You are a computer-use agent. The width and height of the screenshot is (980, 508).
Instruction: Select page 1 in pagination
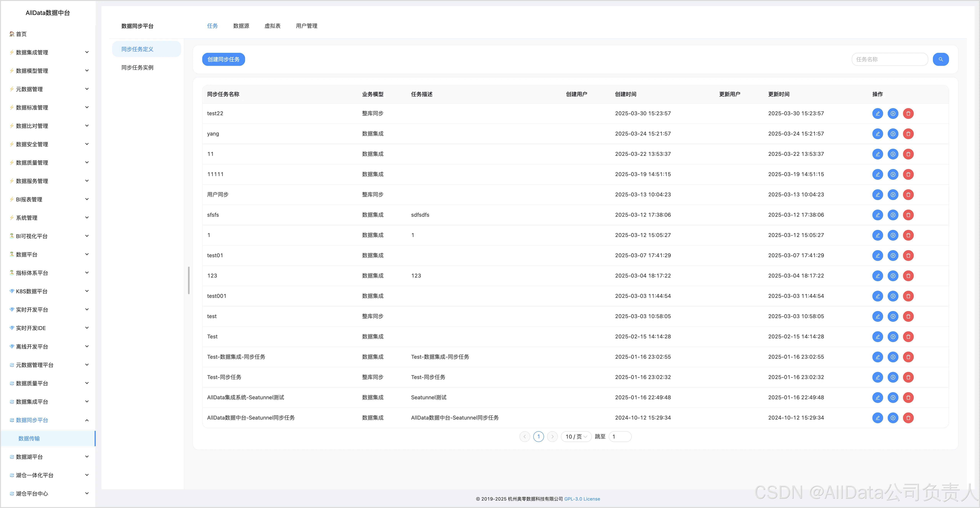click(x=538, y=437)
